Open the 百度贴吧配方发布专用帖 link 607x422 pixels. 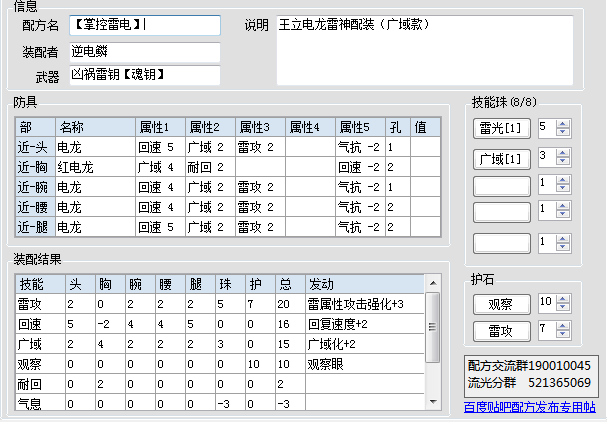coord(530,407)
